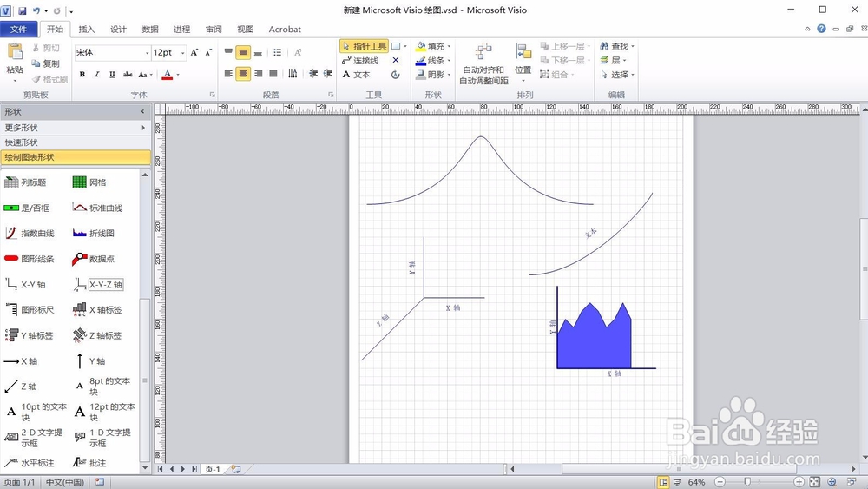Click the 文本 text tool
Image resolution: width=868 pixels, height=489 pixels.
point(356,74)
